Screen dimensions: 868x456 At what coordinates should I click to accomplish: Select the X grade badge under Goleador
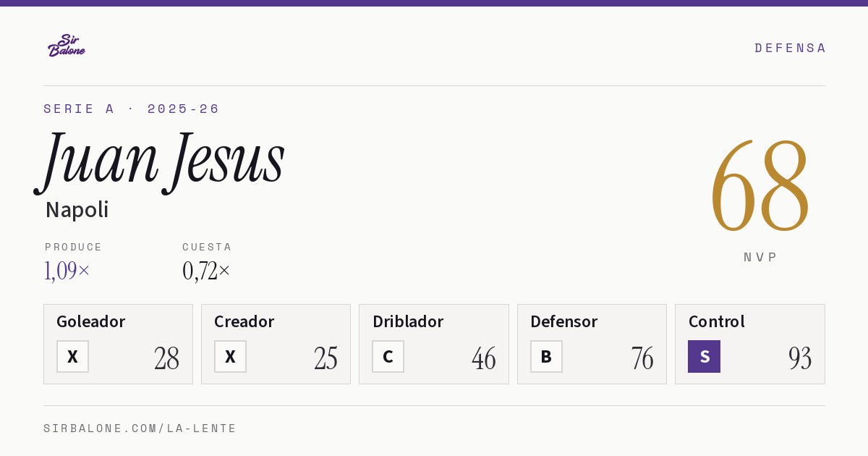[72, 356]
